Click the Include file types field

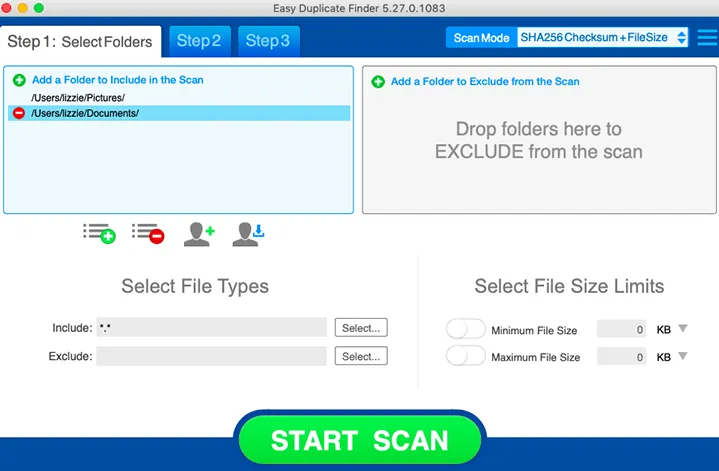coord(211,327)
